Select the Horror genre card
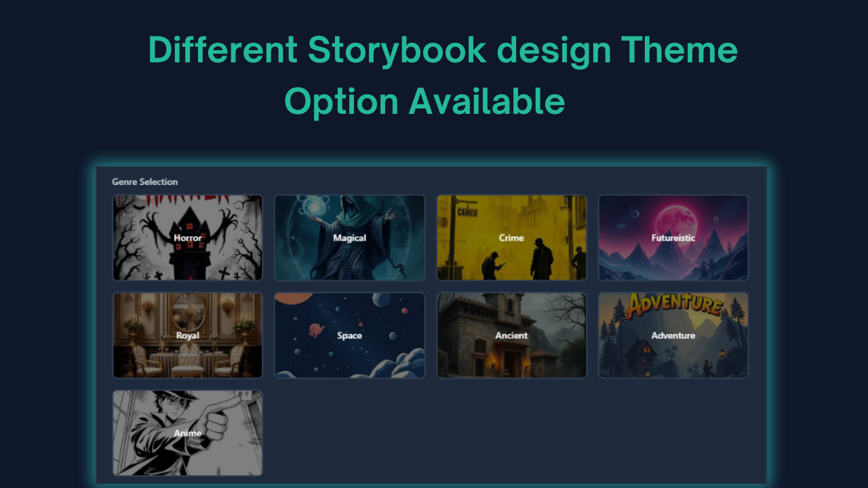Screen dimensions: 868x488 point(188,238)
